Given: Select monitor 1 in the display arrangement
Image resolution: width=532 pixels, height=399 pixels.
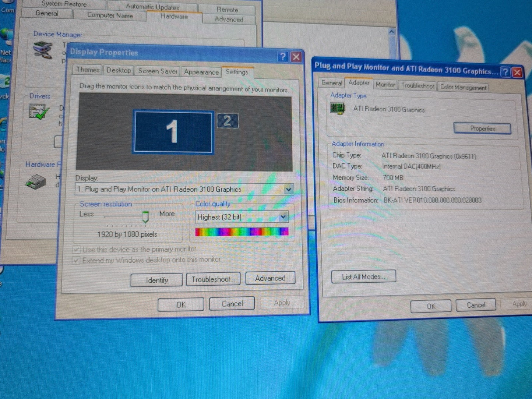Looking at the screenshot, I should [173, 132].
